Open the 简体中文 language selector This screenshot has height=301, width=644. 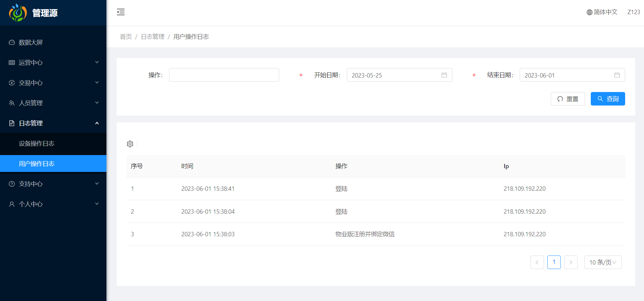pyautogui.click(x=602, y=12)
